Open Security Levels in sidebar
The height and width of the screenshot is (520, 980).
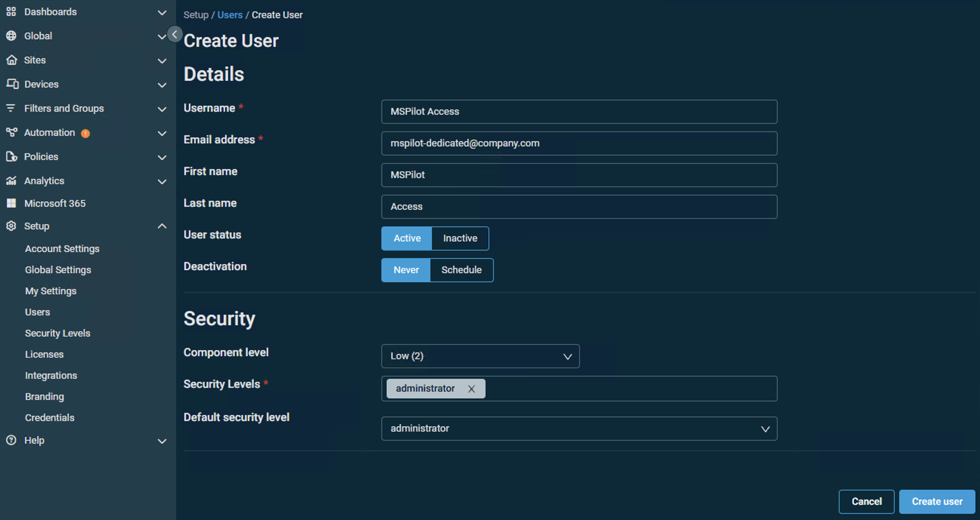57,333
